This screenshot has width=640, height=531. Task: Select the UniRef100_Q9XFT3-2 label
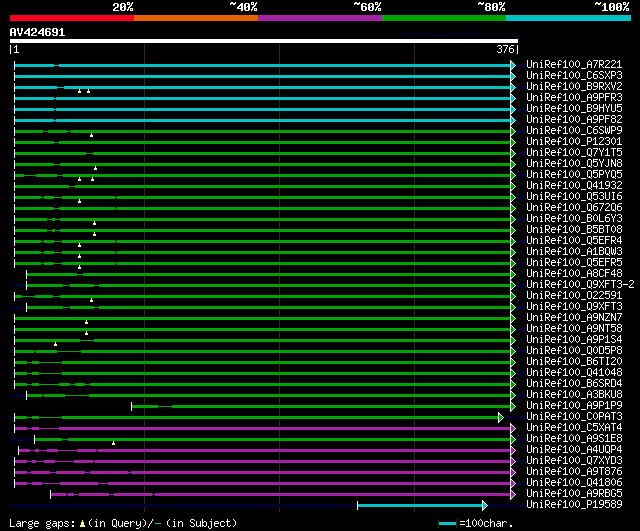(x=580, y=284)
